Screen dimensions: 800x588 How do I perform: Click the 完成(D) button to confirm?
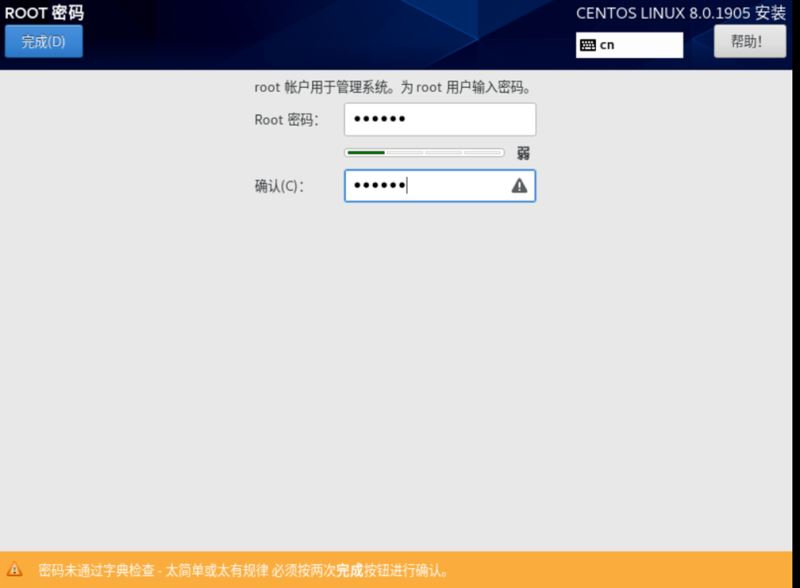pyautogui.click(x=43, y=43)
